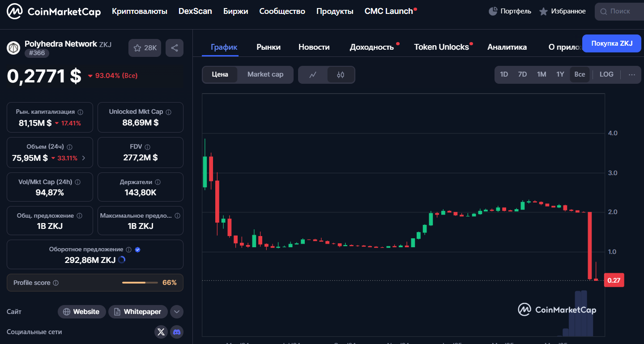The image size is (644, 344).
Task: Open Биржи navigation menu
Action: point(235,11)
